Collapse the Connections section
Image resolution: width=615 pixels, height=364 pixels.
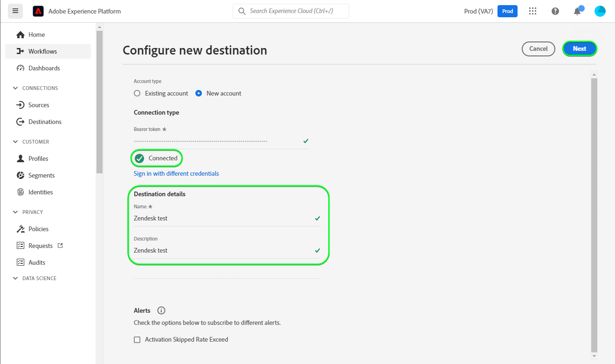coord(16,88)
